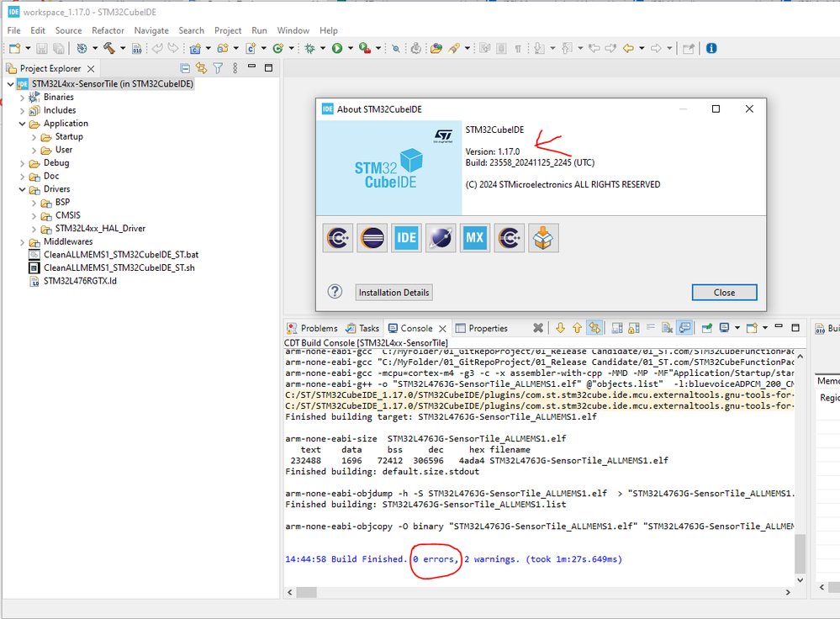Click the Pin Console icon
840x619 pixels.
706,328
